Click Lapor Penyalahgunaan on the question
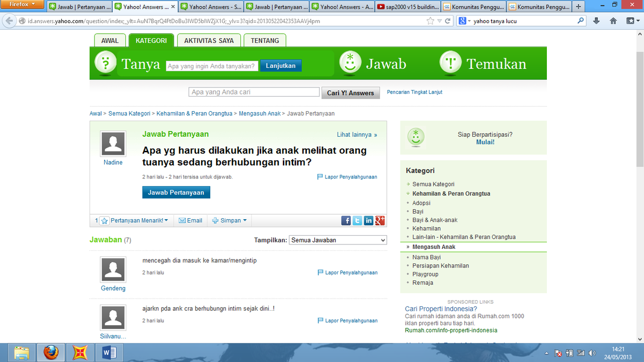 (347, 177)
